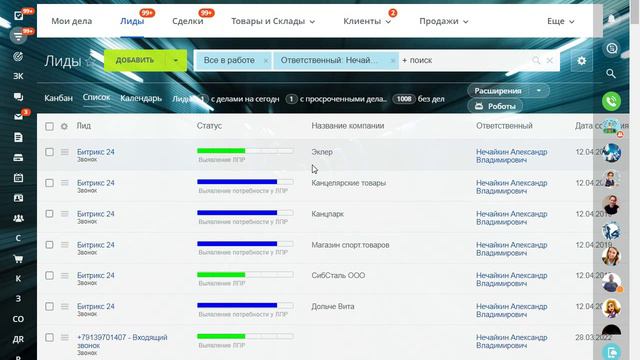Open row menu for Канцпарк lead
The width and height of the screenshot is (640, 360).
pyautogui.click(x=64, y=214)
